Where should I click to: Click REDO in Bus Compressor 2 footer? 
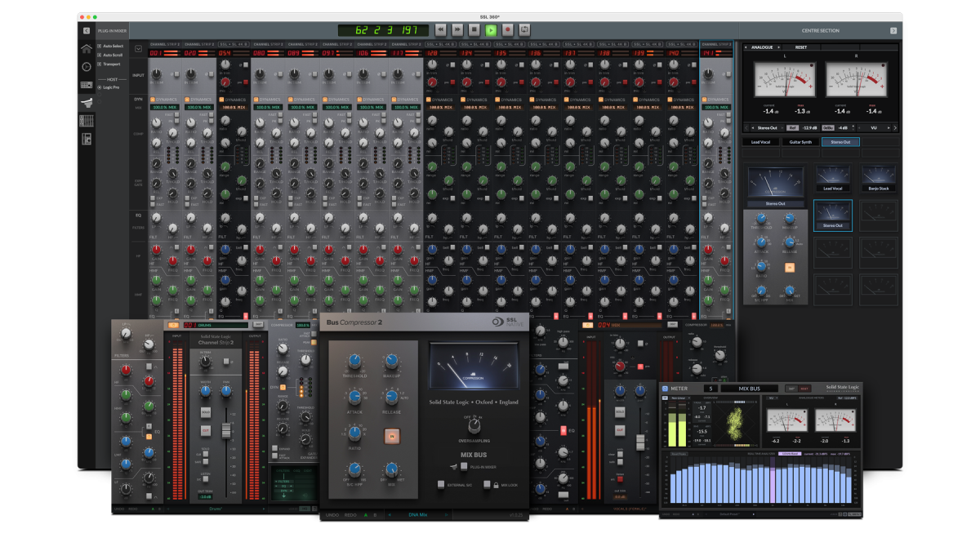point(350,515)
